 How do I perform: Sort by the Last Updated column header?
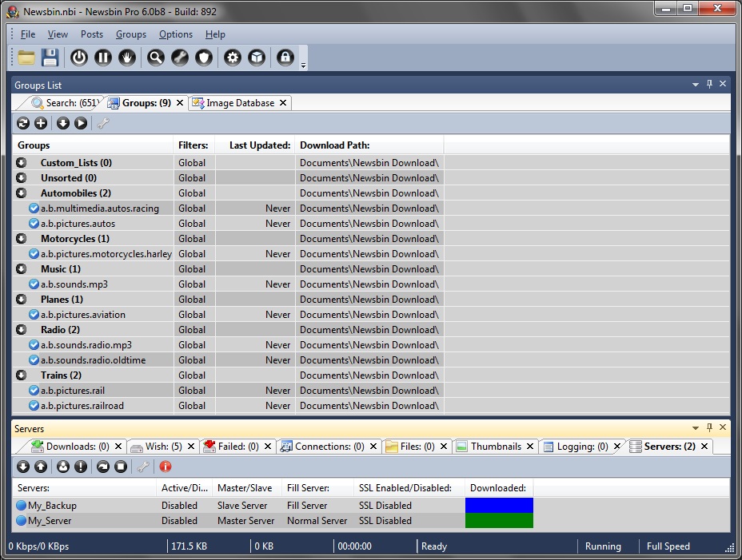click(259, 145)
